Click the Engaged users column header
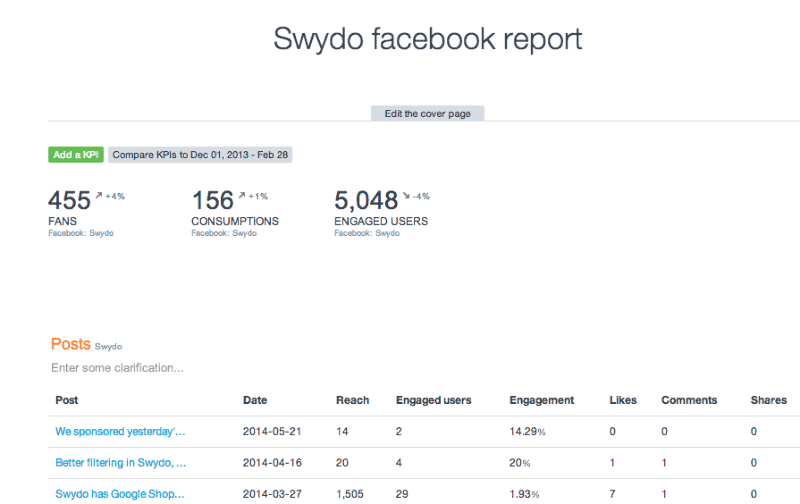The image size is (800, 504). (x=434, y=400)
